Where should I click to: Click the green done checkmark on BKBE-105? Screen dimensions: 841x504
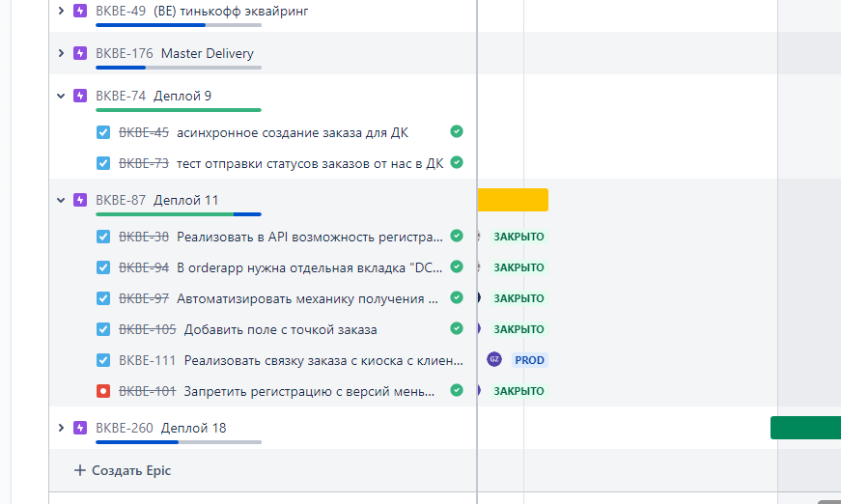[457, 329]
